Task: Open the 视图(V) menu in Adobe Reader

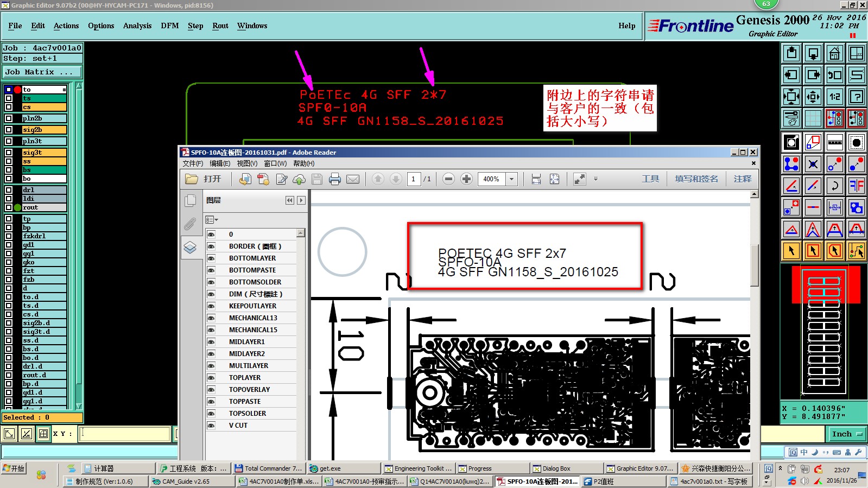Action: pyautogui.click(x=247, y=163)
